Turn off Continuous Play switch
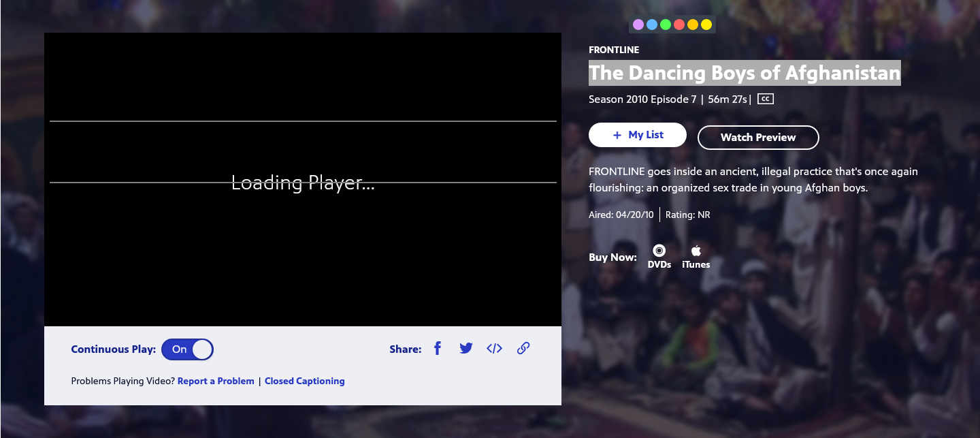Image resolution: width=980 pixels, height=438 pixels. click(x=187, y=349)
